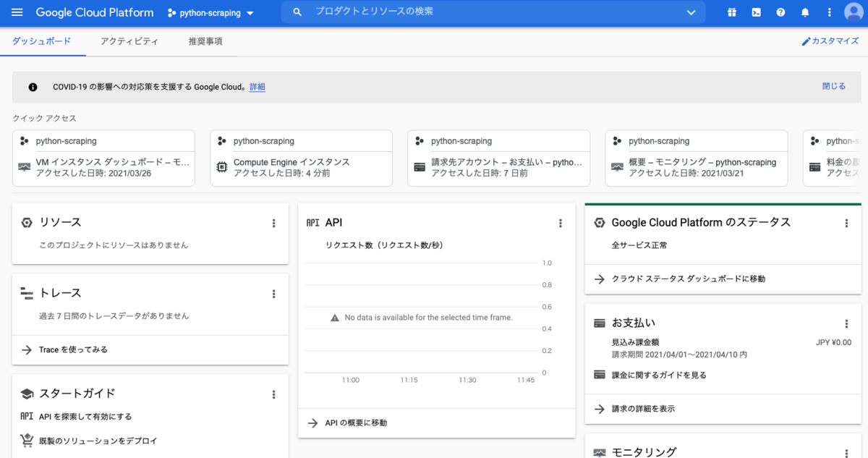
Task: Open リソース card options menu
Action: tap(273, 223)
